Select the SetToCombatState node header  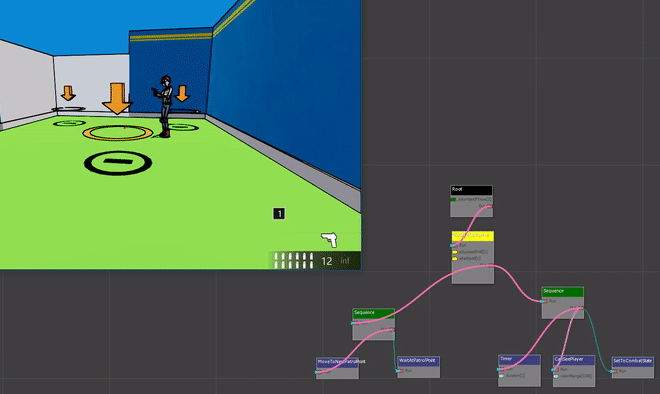click(x=633, y=361)
